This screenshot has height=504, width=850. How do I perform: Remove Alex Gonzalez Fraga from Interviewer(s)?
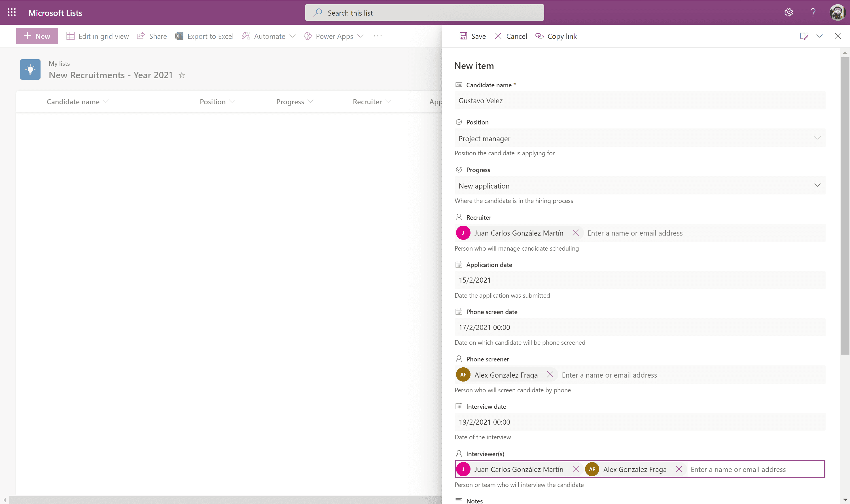(679, 469)
